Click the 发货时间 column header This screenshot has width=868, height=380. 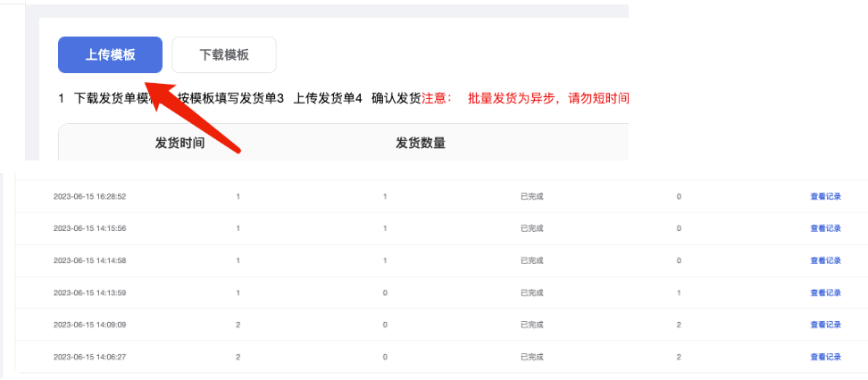[x=179, y=143]
